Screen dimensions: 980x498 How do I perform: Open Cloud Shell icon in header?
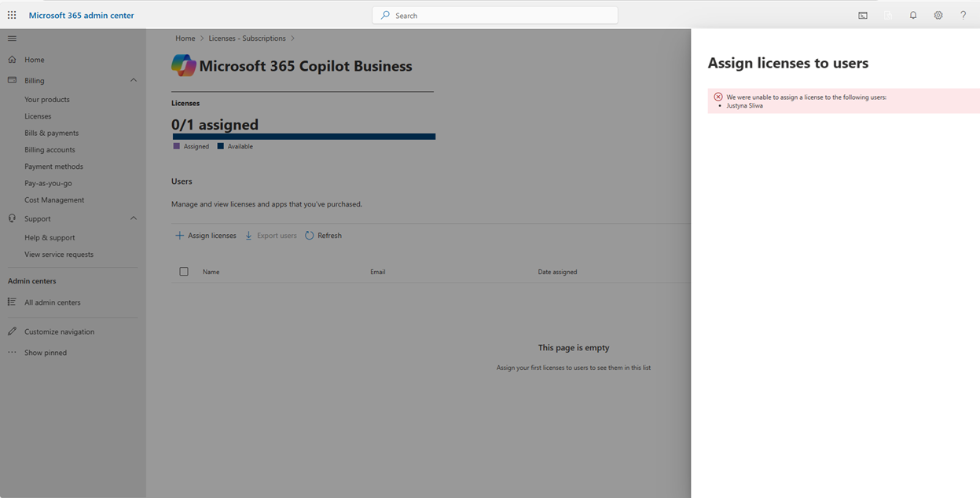tap(863, 15)
